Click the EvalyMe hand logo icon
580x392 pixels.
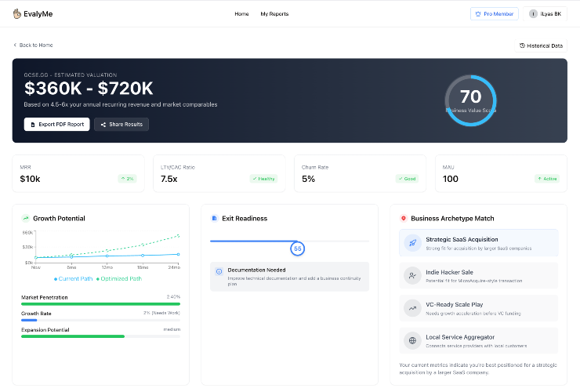[x=17, y=13]
